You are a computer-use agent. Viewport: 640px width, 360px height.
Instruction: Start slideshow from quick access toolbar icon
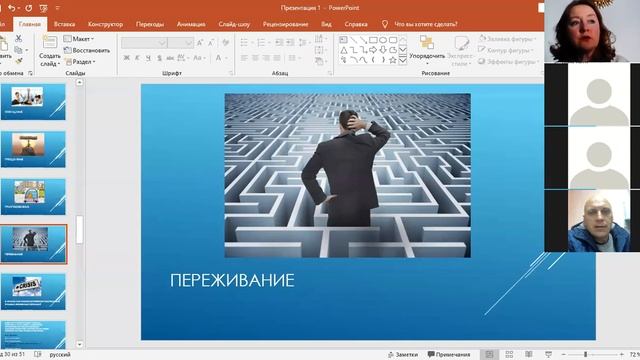pyautogui.click(x=43, y=8)
